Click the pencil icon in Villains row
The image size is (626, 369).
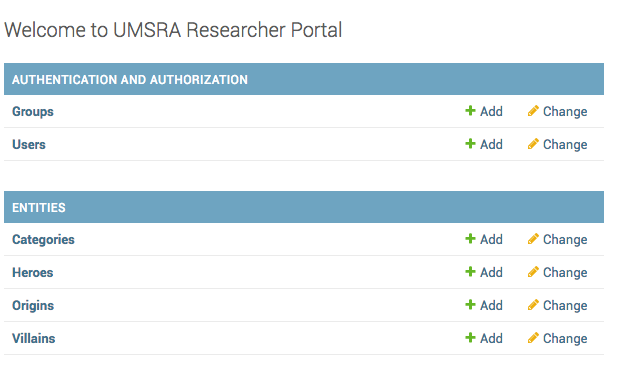(533, 338)
